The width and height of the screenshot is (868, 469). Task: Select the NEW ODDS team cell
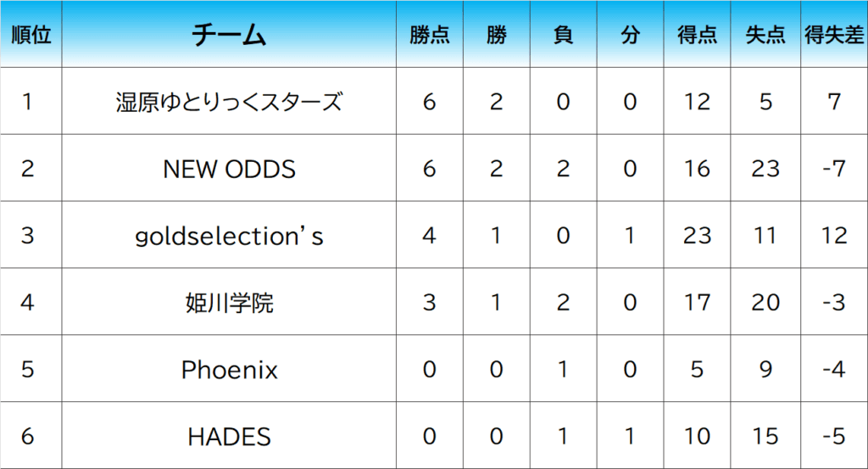pos(229,168)
